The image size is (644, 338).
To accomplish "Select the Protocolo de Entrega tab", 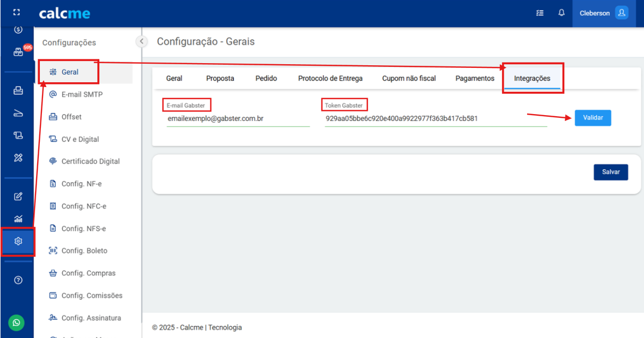I will pyautogui.click(x=330, y=79).
